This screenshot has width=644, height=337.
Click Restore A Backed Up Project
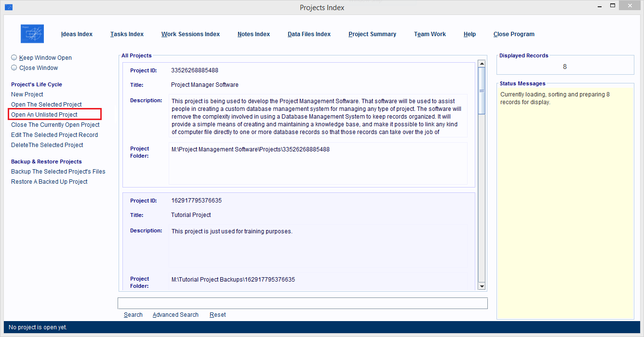[49, 182]
